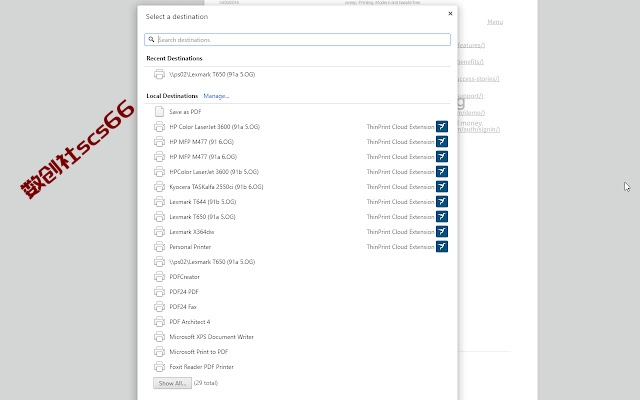The image size is (640, 400).
Task: Click printer icon beside Microsoft Print to PDF
Action: click(x=159, y=352)
